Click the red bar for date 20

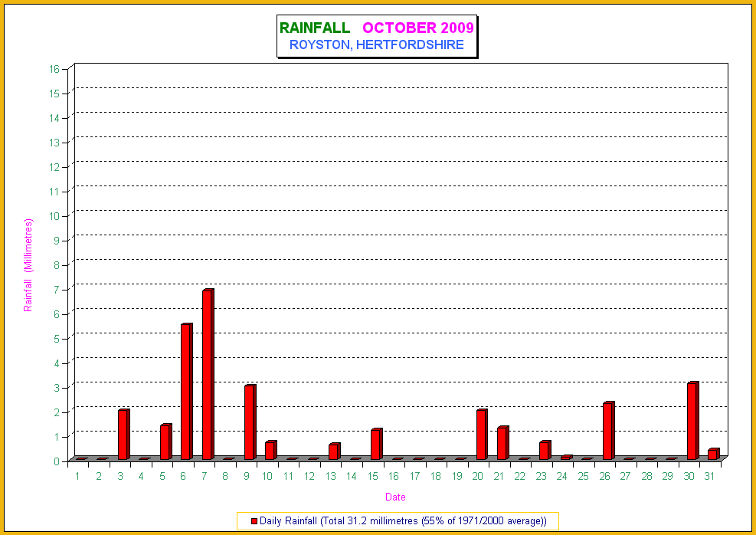[482, 434]
